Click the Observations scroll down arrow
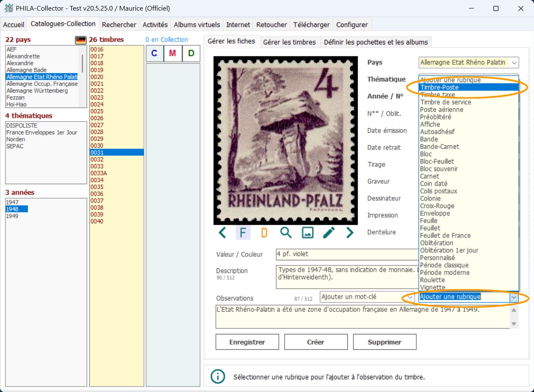Screen dimensions: 534x392 (514, 324)
